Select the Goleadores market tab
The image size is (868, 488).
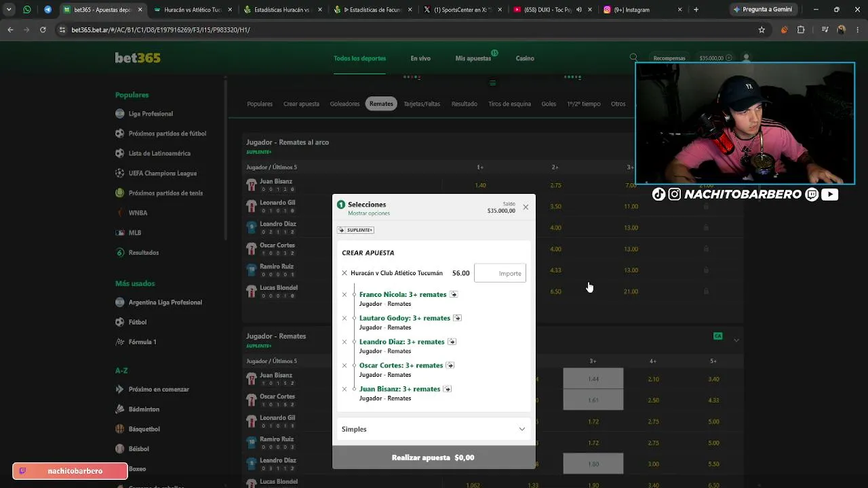(344, 104)
